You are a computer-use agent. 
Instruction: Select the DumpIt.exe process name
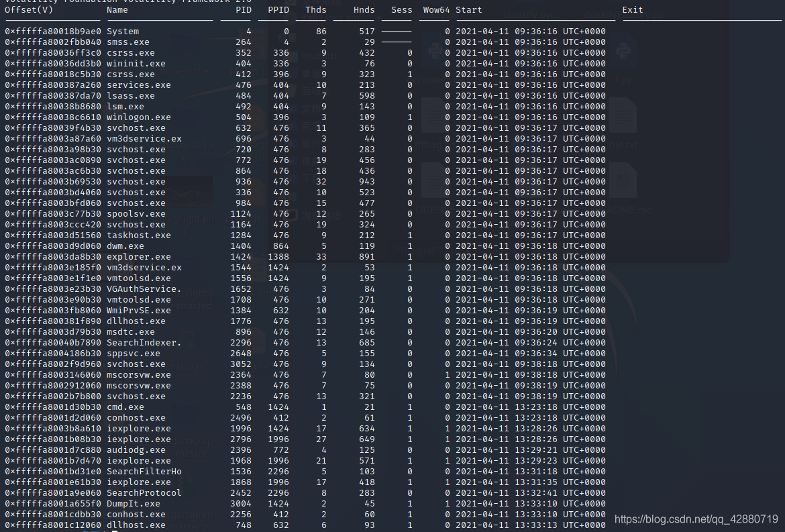pyautogui.click(x=134, y=503)
